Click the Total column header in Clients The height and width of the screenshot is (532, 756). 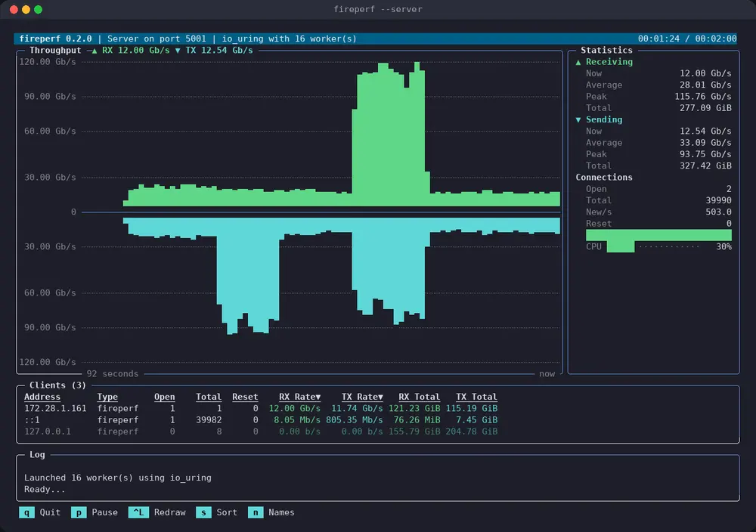pos(209,397)
